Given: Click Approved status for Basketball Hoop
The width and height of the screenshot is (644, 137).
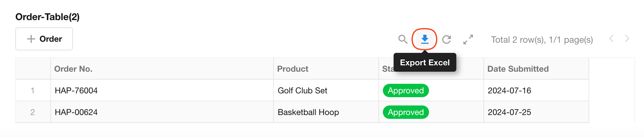Looking at the screenshot, I should click(406, 112).
